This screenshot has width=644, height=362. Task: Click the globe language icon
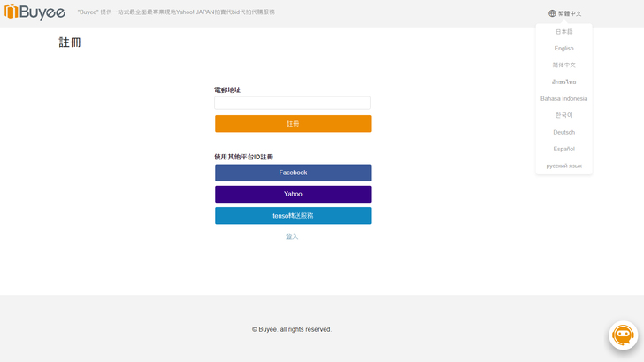point(552,13)
